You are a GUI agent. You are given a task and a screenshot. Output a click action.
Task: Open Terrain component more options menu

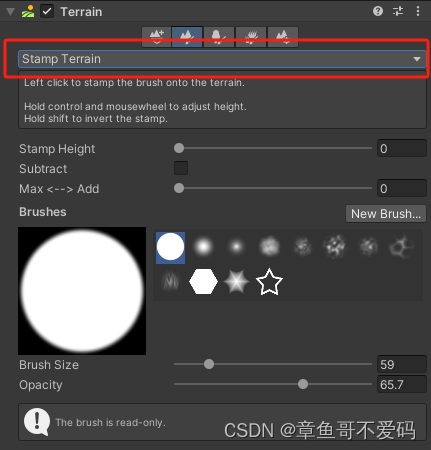click(x=418, y=11)
